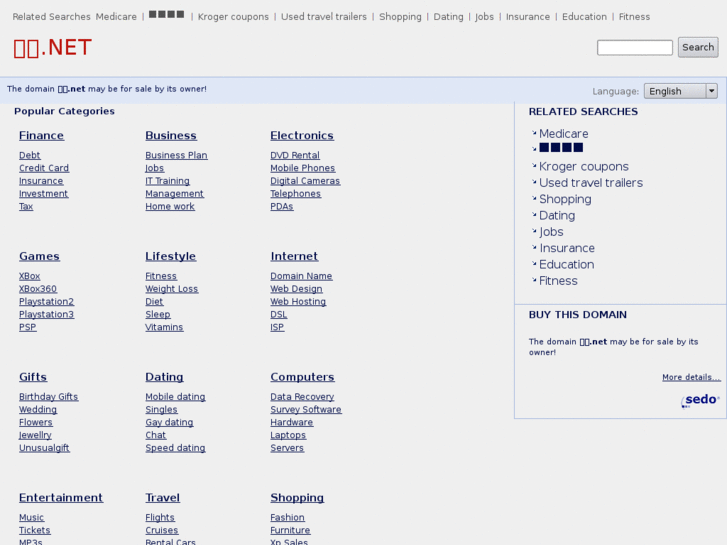Click Medicare in the top related searches bar
This screenshot has width=727, height=545.
point(116,17)
